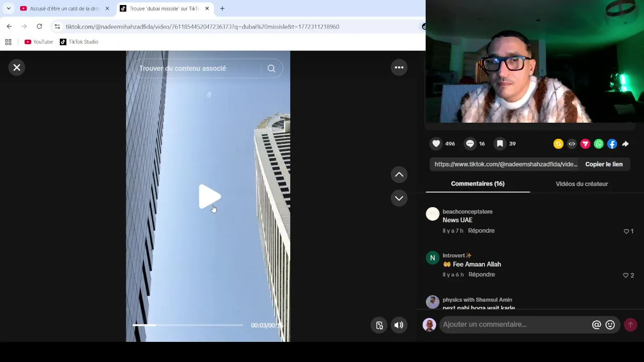Like the 'Fee Amaan Allah' comment
Image resolution: width=644 pixels, height=362 pixels.
626,276
